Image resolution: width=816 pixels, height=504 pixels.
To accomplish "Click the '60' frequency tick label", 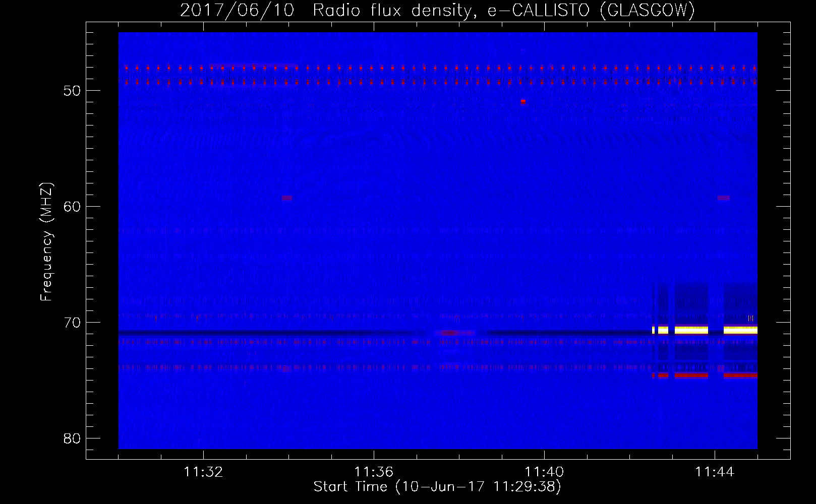I will pos(72,207).
